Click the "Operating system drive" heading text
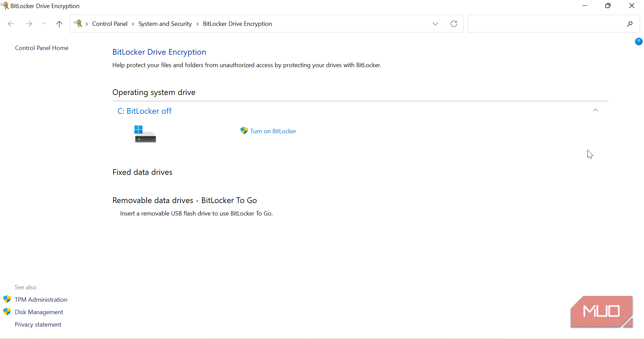Viewport: 644px width, 339px height. pyautogui.click(x=154, y=92)
